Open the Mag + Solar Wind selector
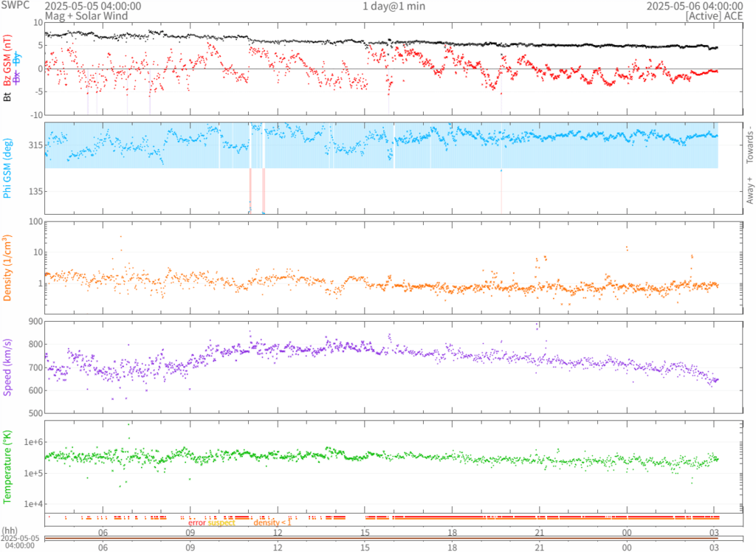Viewport: 756px width, 552px height. 86,15
